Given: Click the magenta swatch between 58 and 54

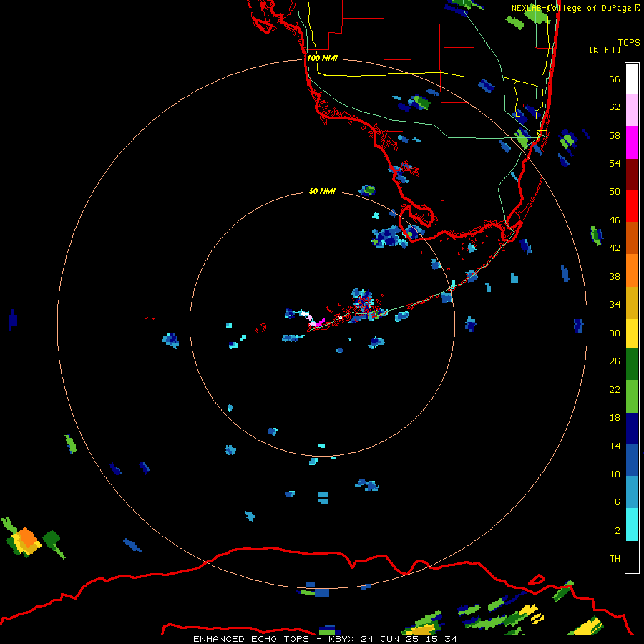Looking at the screenshot, I should coord(632,142).
